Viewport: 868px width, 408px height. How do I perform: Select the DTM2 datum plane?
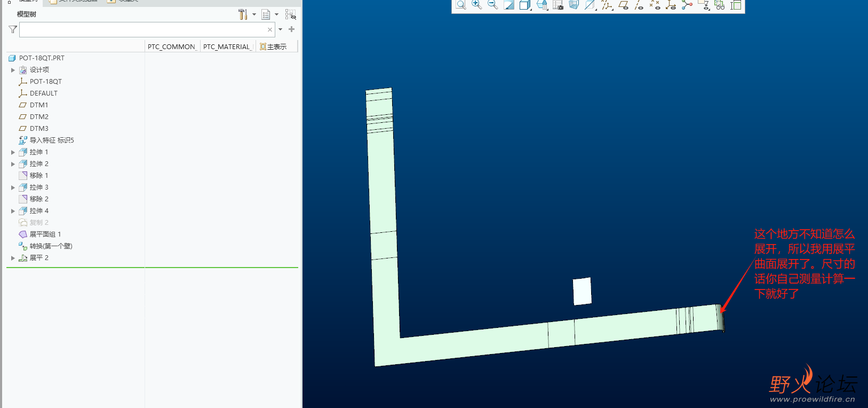[39, 117]
